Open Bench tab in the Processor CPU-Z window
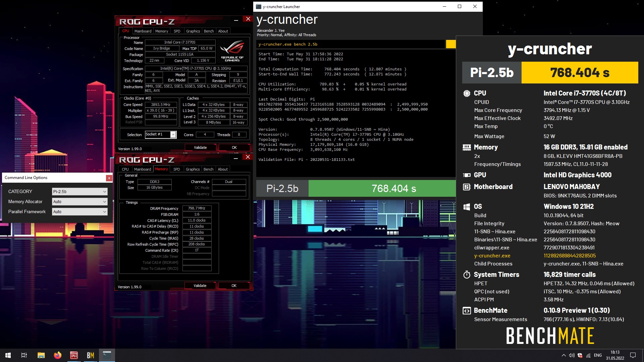 [x=209, y=31]
